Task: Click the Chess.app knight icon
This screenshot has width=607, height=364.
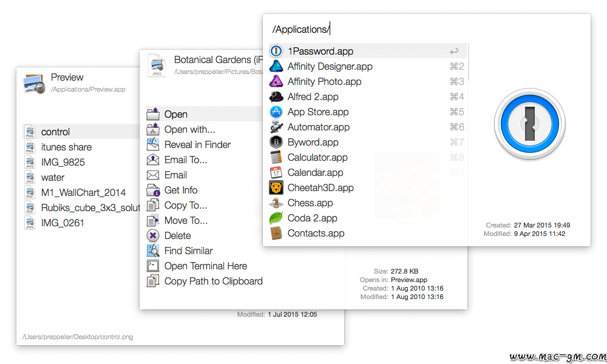Action: click(276, 203)
